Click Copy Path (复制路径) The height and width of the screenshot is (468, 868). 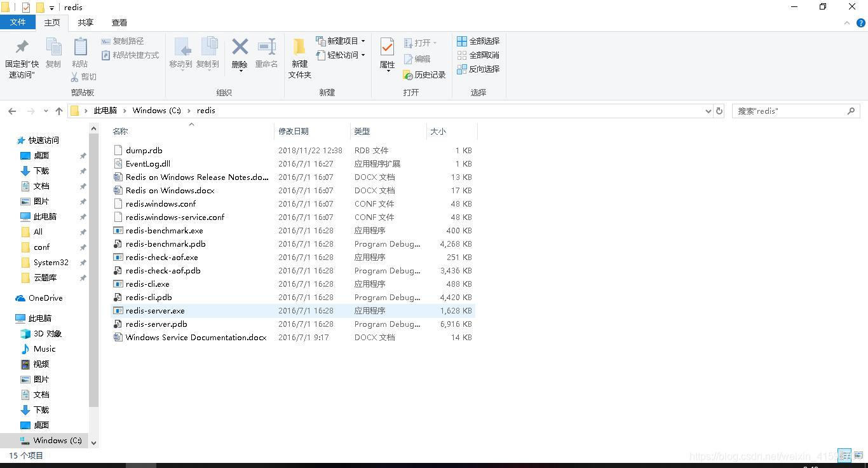pyautogui.click(x=123, y=41)
